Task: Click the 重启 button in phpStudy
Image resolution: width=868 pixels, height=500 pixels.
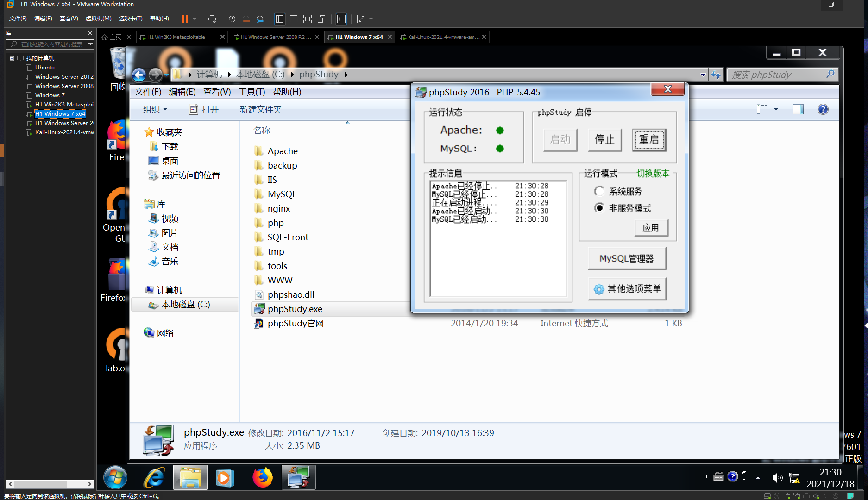Action: (649, 139)
